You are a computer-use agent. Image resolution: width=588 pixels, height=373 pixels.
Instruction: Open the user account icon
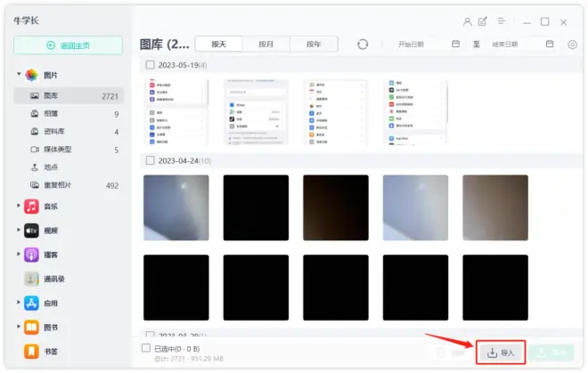tap(467, 21)
